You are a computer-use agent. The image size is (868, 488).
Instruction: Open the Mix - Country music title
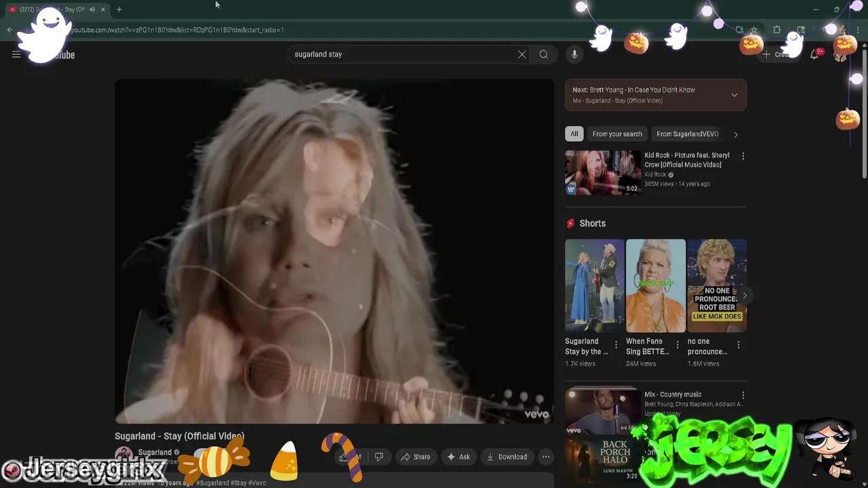click(673, 394)
